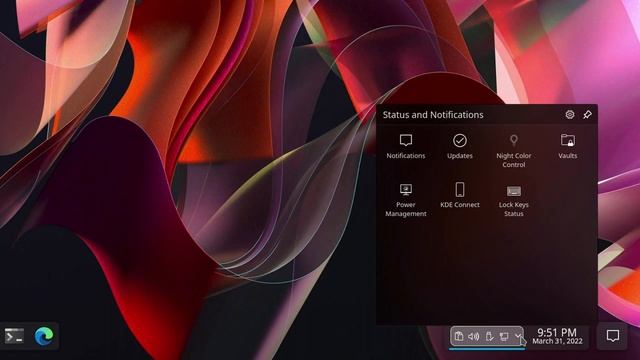
Task: Launch the terminal from the taskbar
Action: 14,336
